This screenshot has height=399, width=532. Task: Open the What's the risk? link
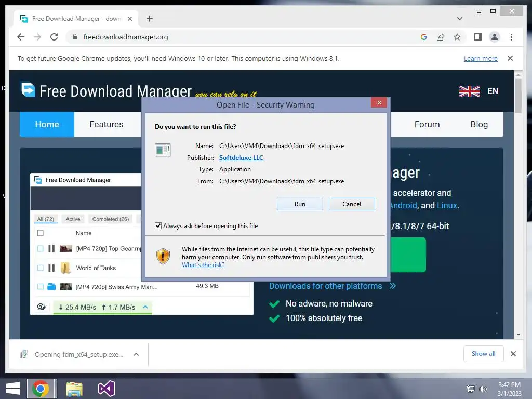[203, 265]
